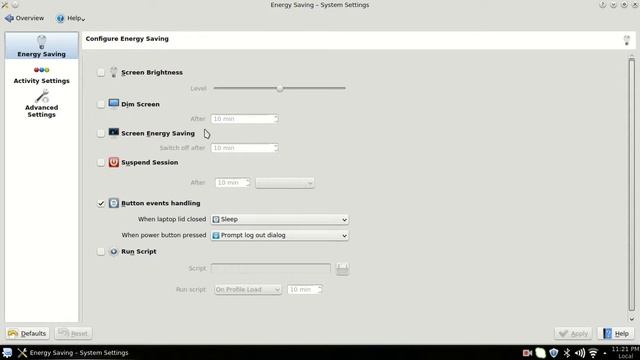Open the clipboard tray icon
The image size is (640, 360).
(540, 353)
